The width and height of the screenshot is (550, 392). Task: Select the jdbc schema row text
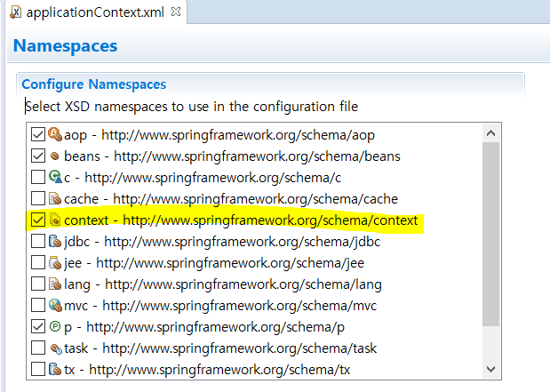tap(222, 242)
